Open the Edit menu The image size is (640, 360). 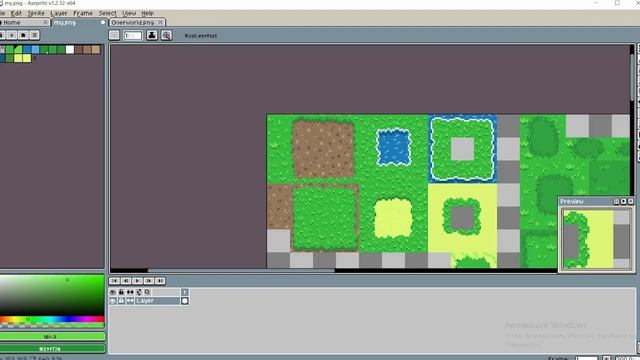(x=16, y=13)
